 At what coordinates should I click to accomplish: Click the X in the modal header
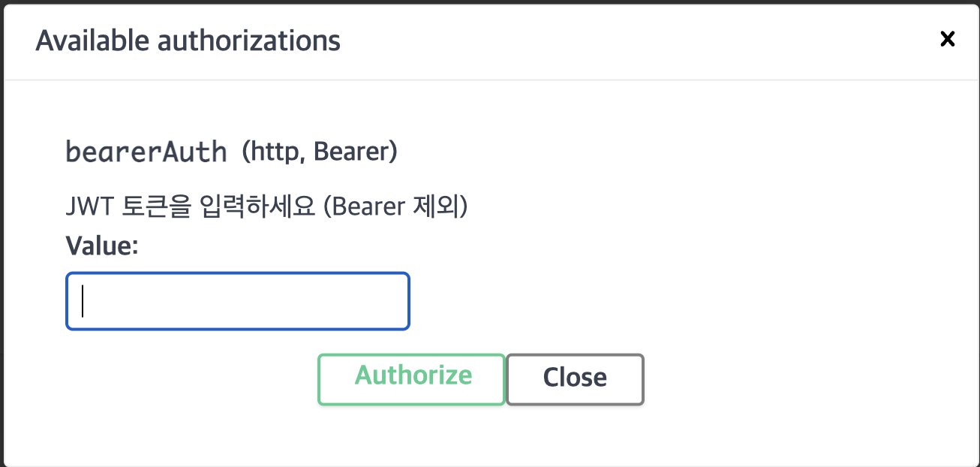(948, 39)
